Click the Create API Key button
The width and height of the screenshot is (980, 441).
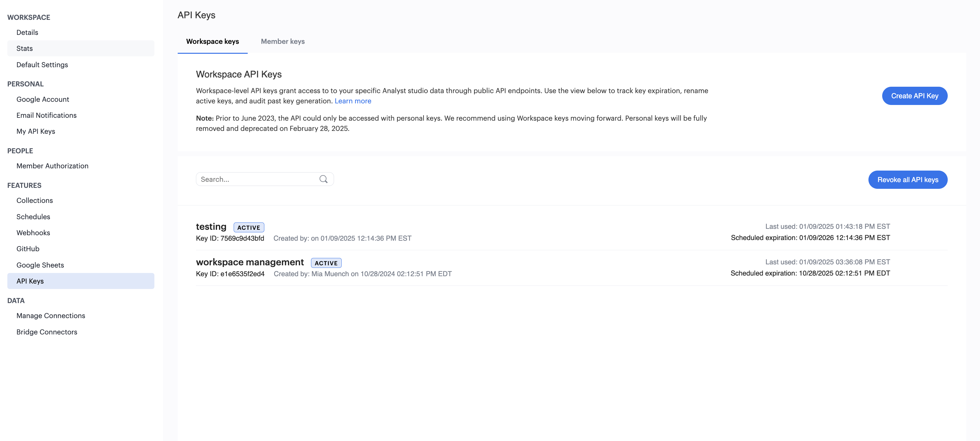[914, 96]
